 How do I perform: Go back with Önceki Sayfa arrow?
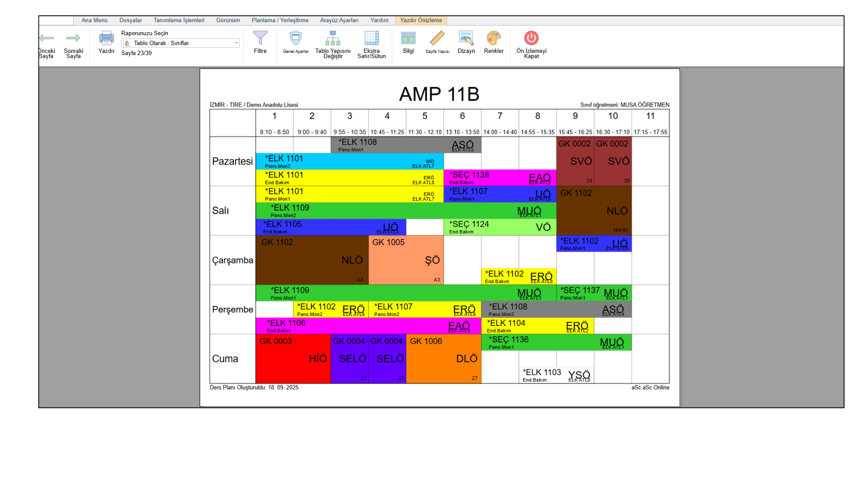(x=47, y=39)
